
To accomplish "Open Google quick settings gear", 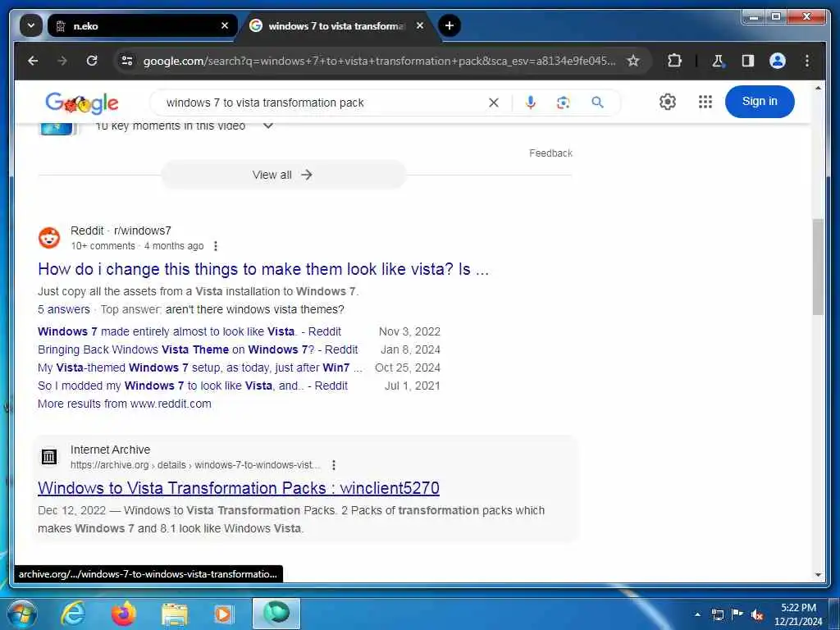I will 668,102.
